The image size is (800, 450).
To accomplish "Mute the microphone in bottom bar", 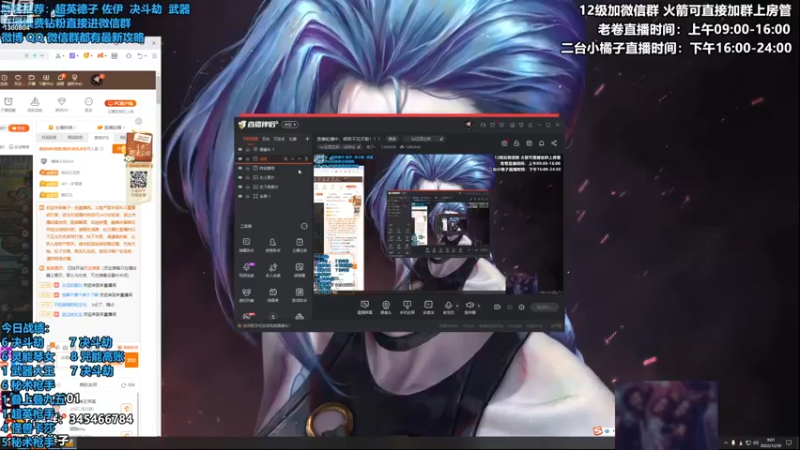I will click(x=448, y=307).
